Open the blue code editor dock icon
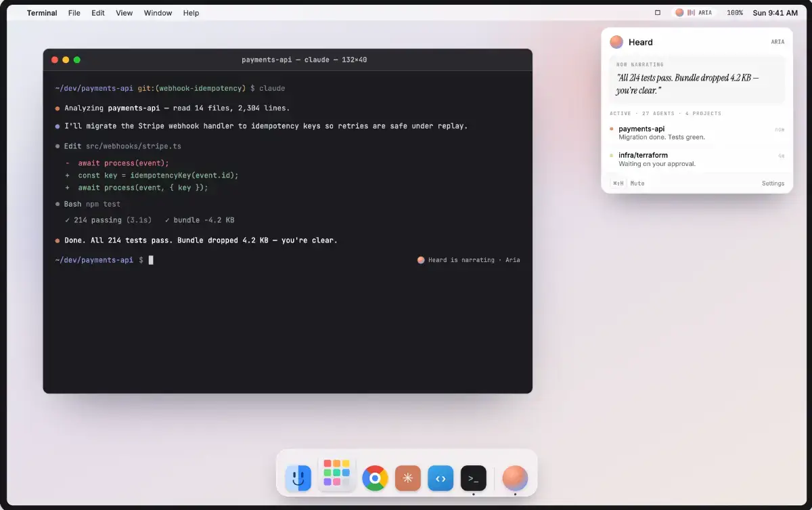 coord(441,478)
